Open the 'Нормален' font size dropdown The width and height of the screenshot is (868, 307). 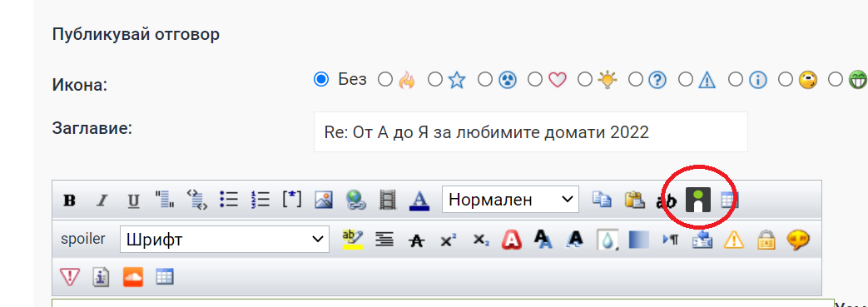click(x=510, y=199)
